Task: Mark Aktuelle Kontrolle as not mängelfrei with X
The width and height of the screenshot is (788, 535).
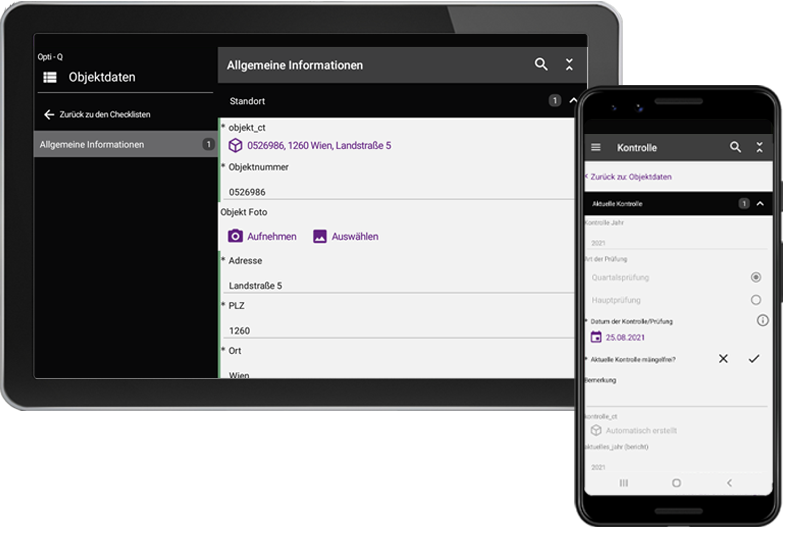Action: pos(723,359)
